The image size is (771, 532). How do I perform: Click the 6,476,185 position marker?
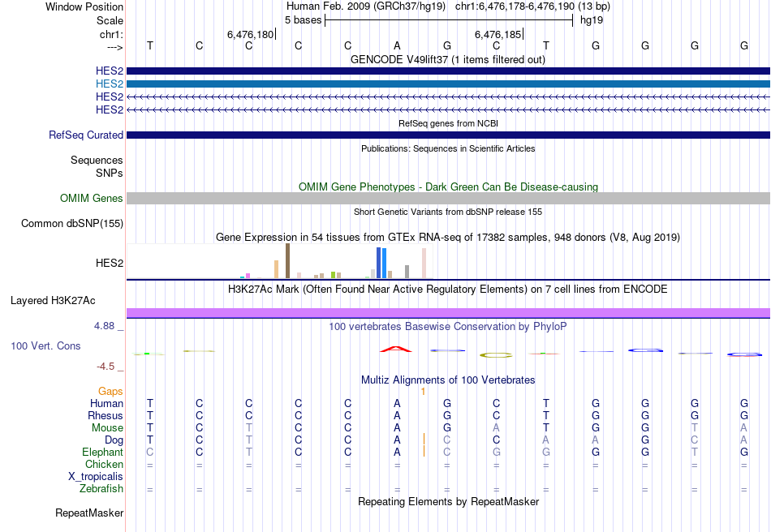tap(498, 34)
